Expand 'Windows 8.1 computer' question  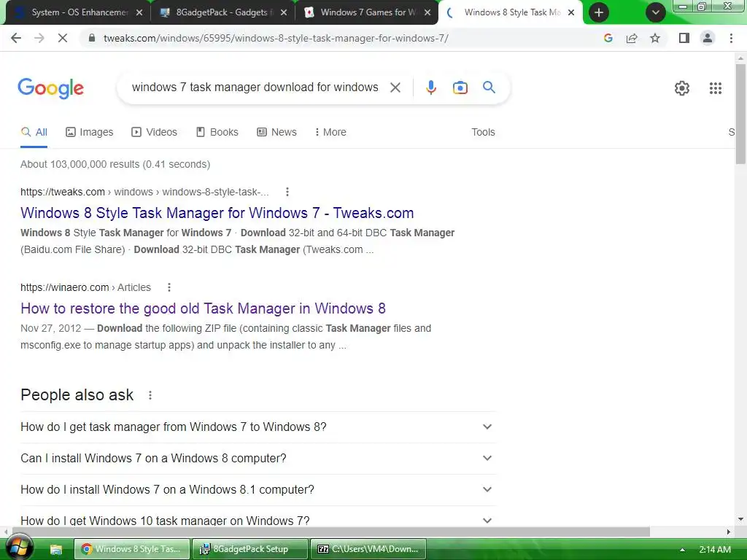pos(258,489)
